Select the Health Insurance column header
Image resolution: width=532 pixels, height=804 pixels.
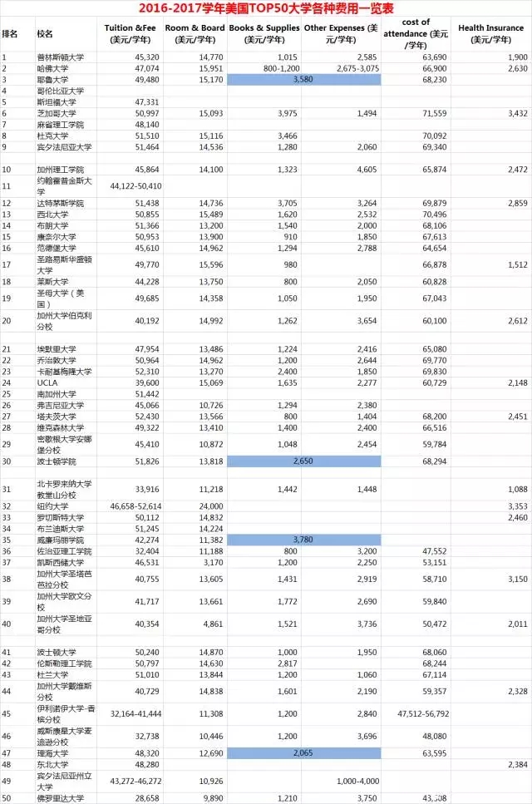(491, 34)
